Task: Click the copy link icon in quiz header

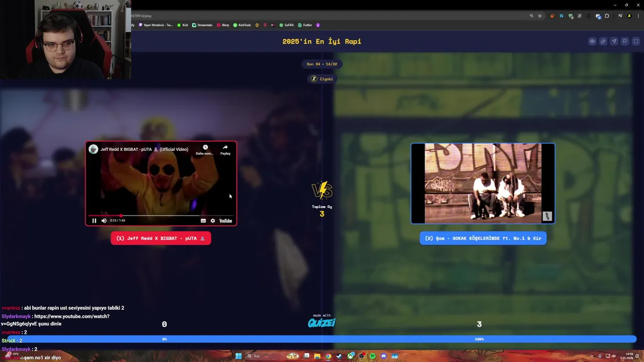Action: pyautogui.click(x=603, y=41)
